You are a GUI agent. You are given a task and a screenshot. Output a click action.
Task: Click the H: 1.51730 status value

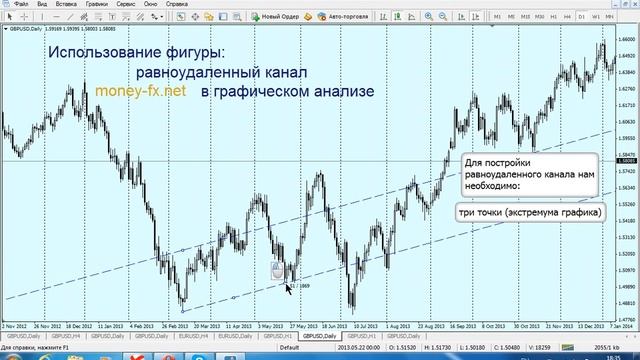pyautogui.click(x=438, y=348)
